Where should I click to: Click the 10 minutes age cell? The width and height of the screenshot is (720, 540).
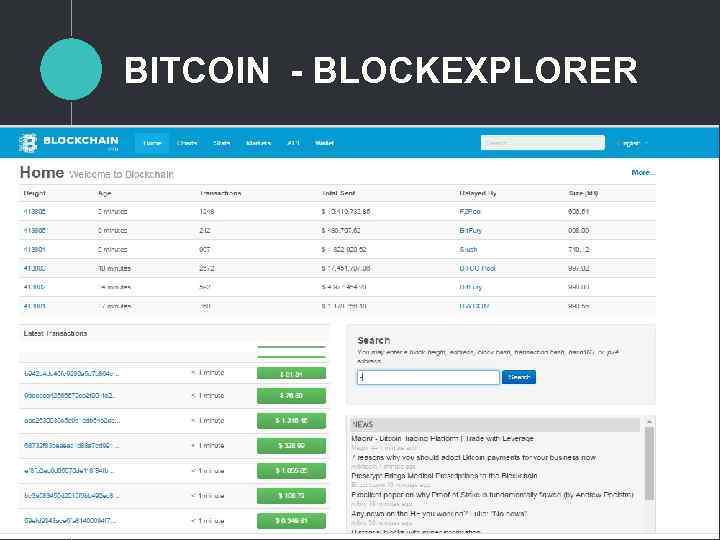coord(114,268)
